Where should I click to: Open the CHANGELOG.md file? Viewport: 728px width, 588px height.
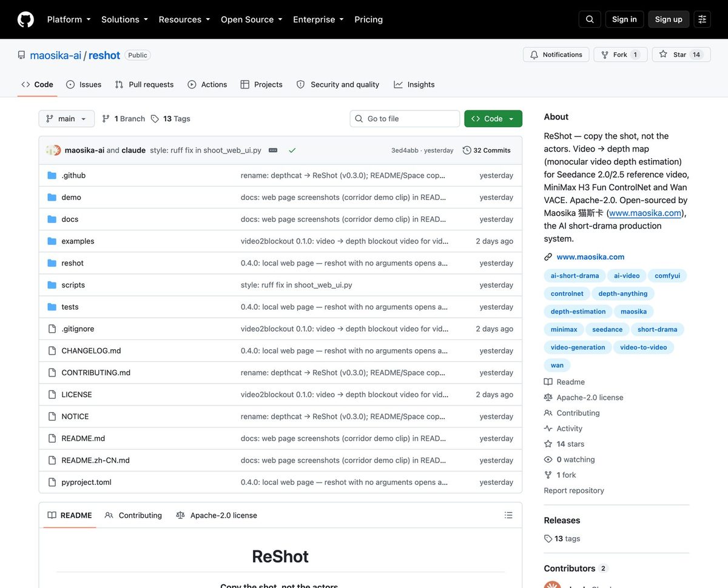point(91,350)
